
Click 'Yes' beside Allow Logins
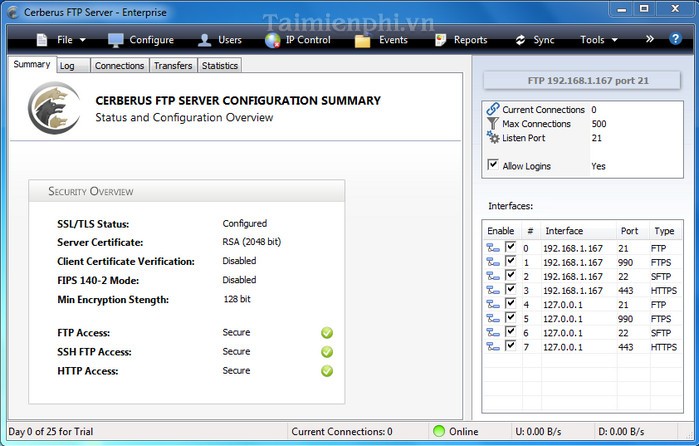coord(598,166)
